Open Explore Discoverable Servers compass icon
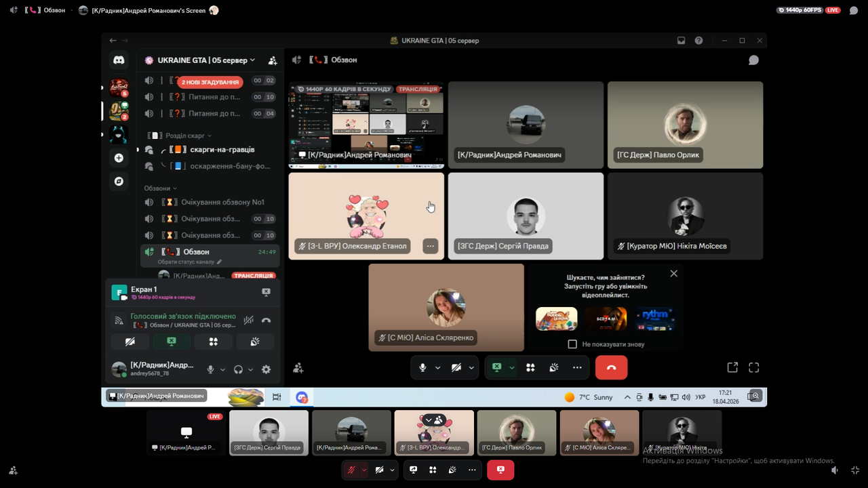Image resolution: width=868 pixels, height=488 pixels. (119, 182)
